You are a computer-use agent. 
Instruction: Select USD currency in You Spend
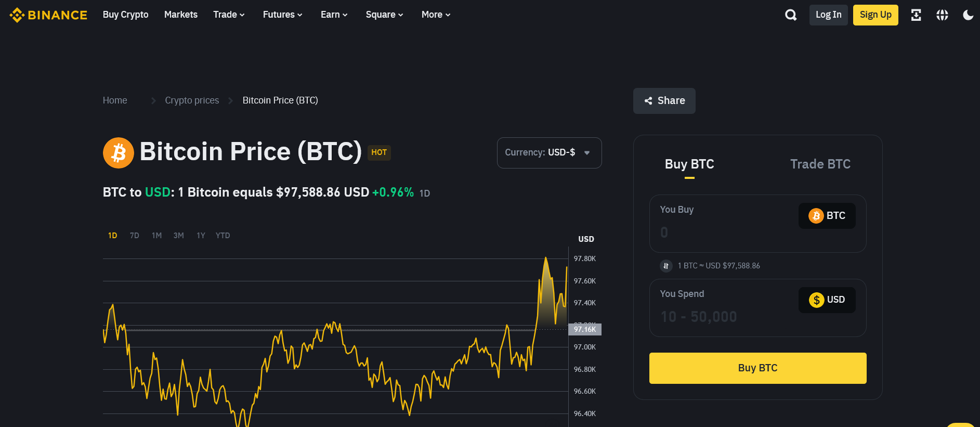pos(827,300)
